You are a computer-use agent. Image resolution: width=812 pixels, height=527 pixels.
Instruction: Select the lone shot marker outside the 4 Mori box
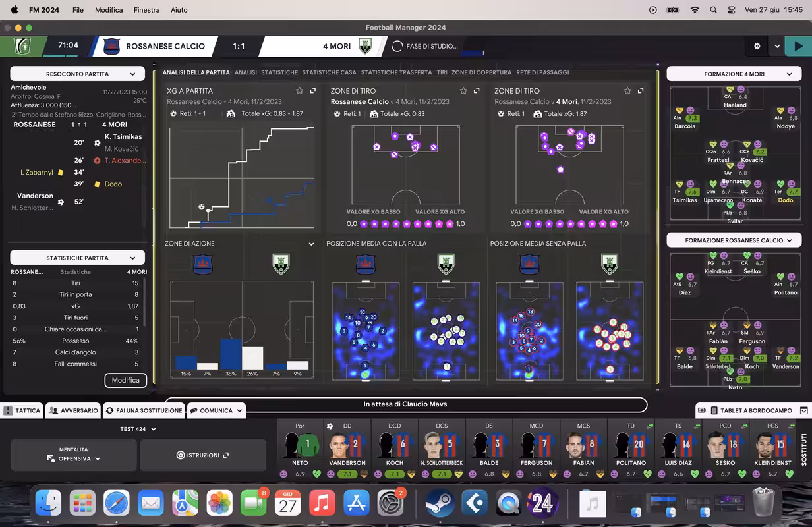point(560,169)
